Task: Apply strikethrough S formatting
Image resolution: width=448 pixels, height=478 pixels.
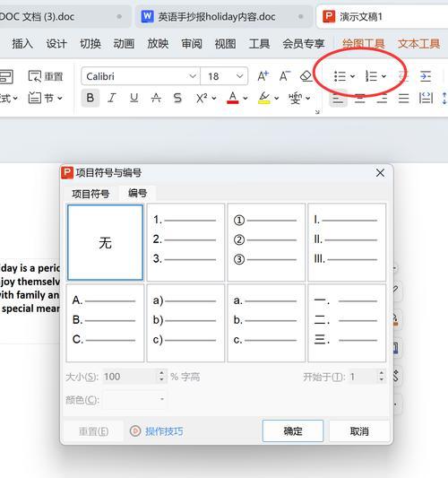Action: pos(177,98)
